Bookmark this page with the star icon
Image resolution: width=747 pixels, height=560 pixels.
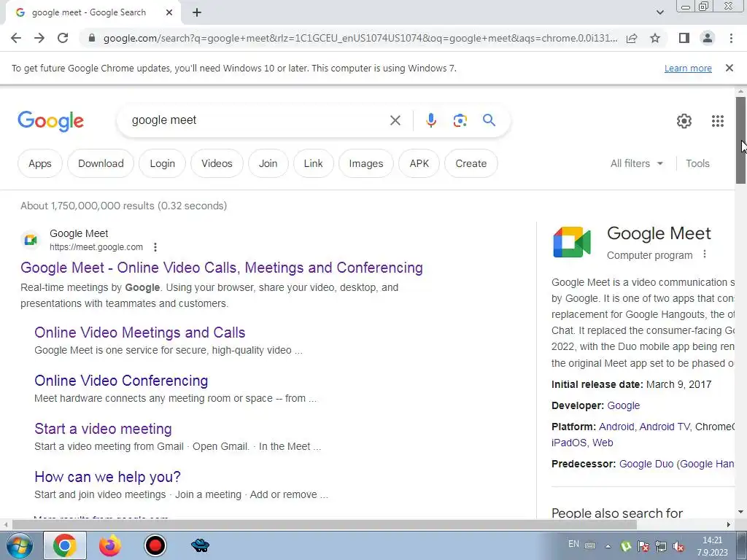[x=655, y=38]
